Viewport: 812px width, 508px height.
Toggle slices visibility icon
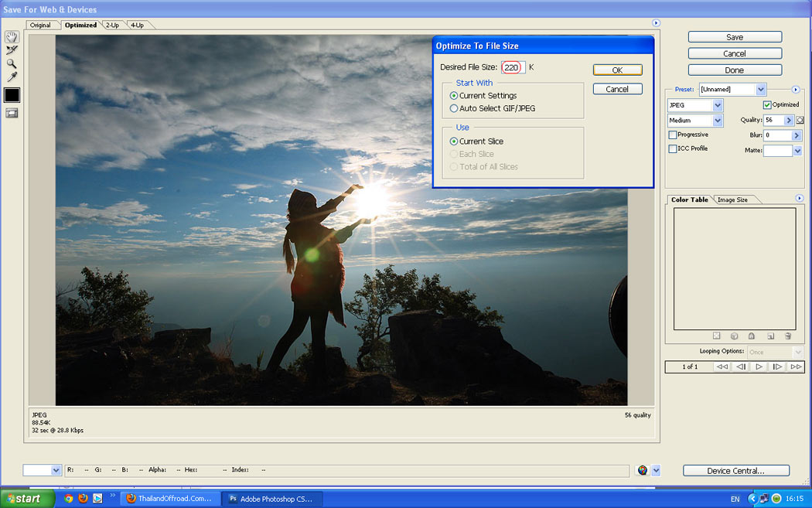(12, 113)
